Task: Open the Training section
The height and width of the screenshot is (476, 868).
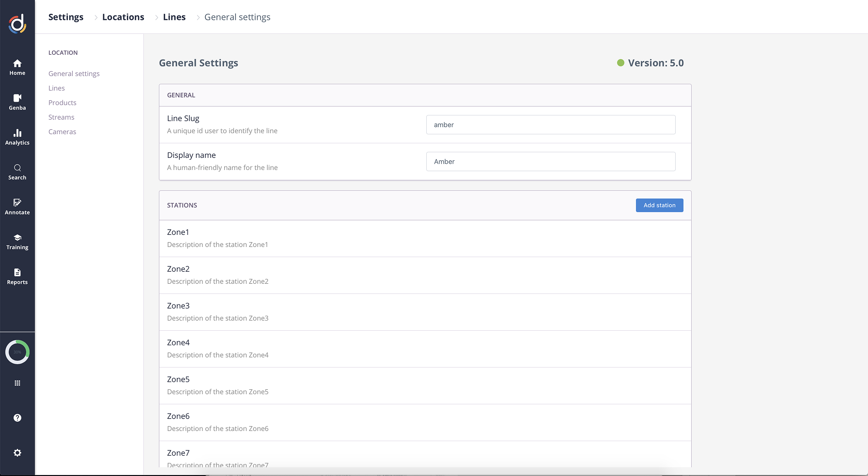Action: (17, 242)
